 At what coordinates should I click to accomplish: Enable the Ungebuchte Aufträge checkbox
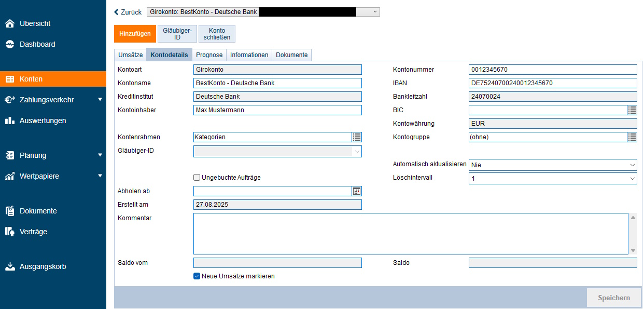(197, 178)
